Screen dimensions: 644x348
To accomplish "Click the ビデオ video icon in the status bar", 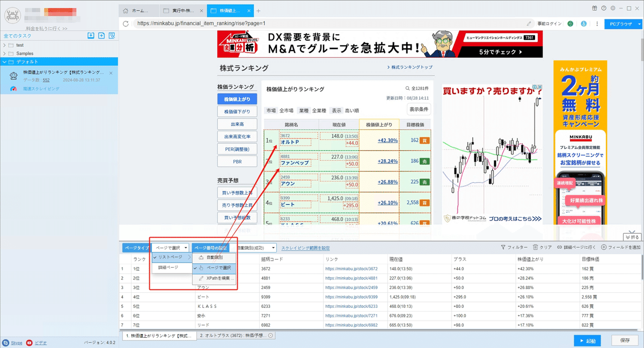I will (x=29, y=342).
